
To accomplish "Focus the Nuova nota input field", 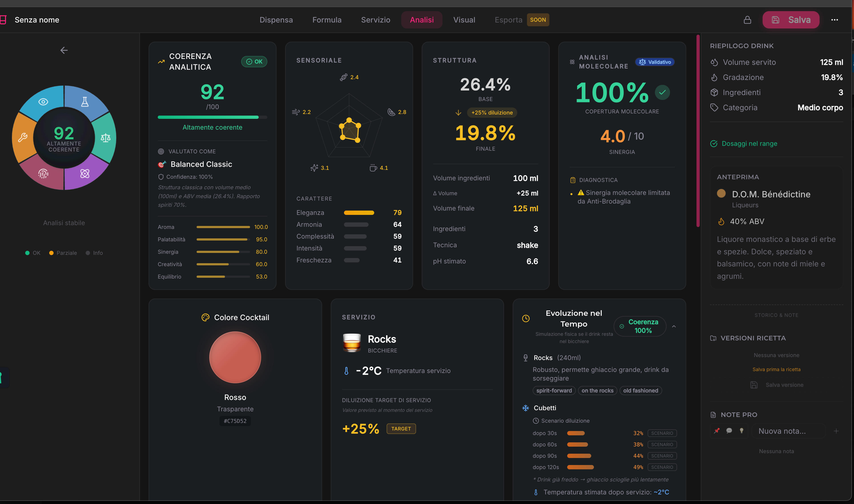I will (x=789, y=431).
